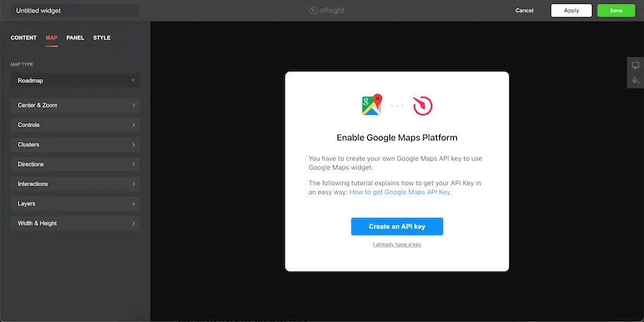Click 'I already have a key' link
Screen dimensions: 644x322
(396, 244)
